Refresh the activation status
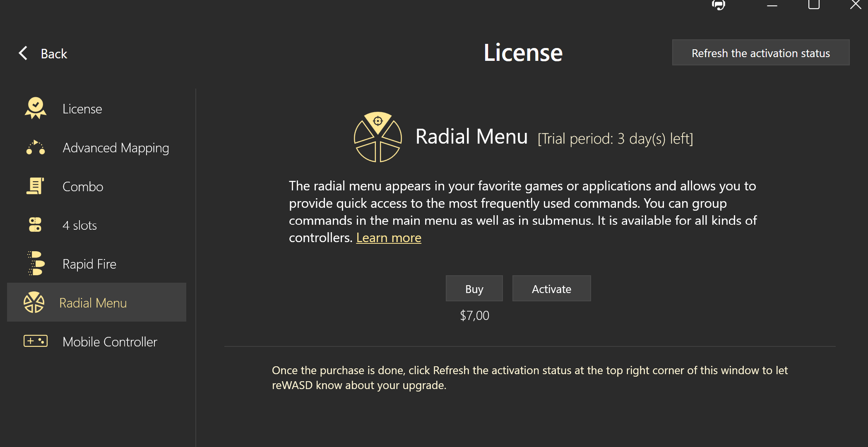 pyautogui.click(x=760, y=53)
